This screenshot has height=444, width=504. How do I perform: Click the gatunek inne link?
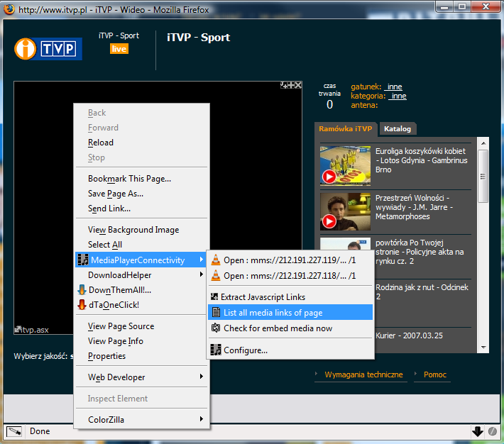(x=395, y=87)
